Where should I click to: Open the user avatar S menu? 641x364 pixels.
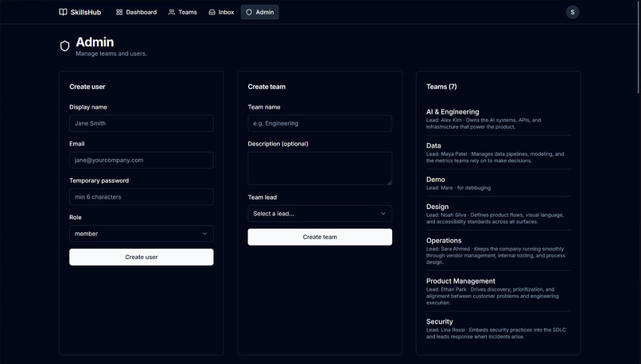click(573, 12)
